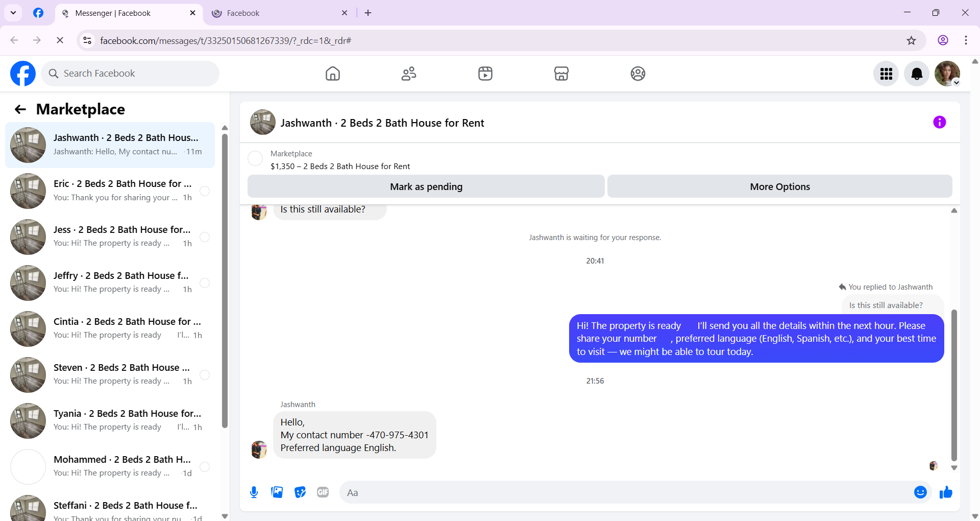Click Jashwanth's contact number message
Viewport: 980px width, 521px height.
355,435
